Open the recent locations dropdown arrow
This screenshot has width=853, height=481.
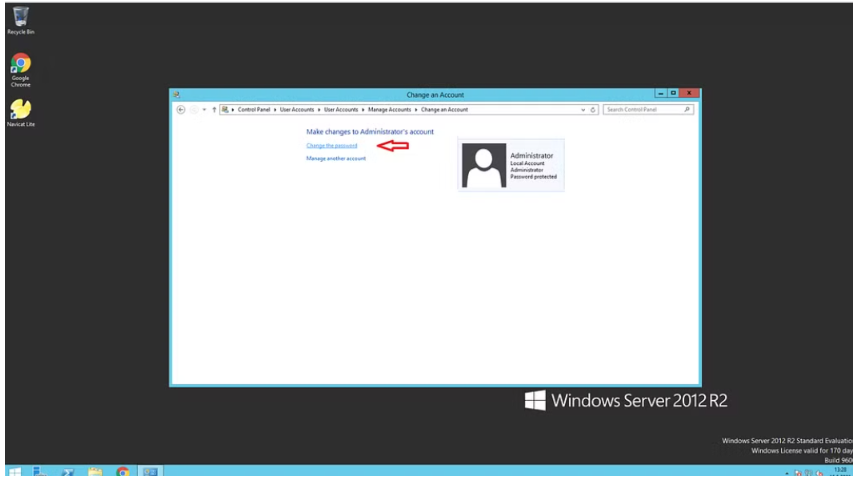click(204, 109)
